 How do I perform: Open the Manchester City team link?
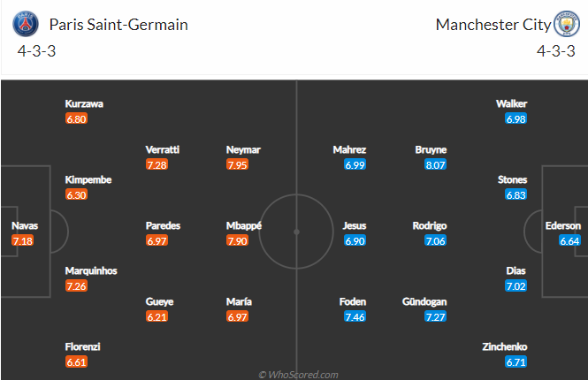coord(491,25)
